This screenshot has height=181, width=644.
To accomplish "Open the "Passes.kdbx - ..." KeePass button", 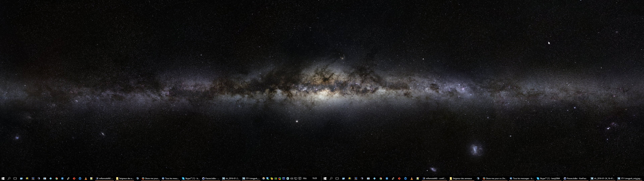I will coord(211,178).
